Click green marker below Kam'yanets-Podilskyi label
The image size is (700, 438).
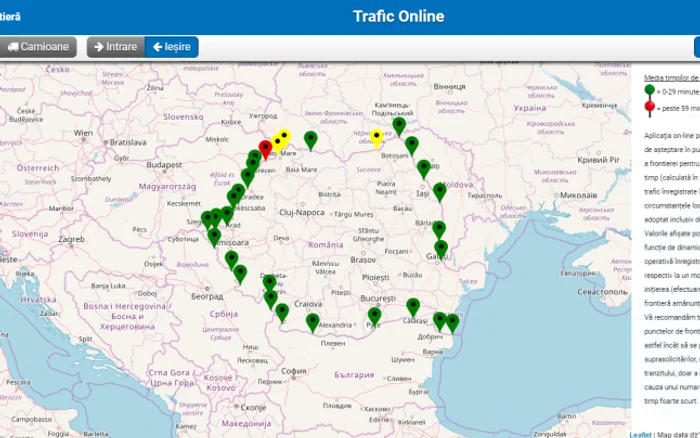point(399,127)
